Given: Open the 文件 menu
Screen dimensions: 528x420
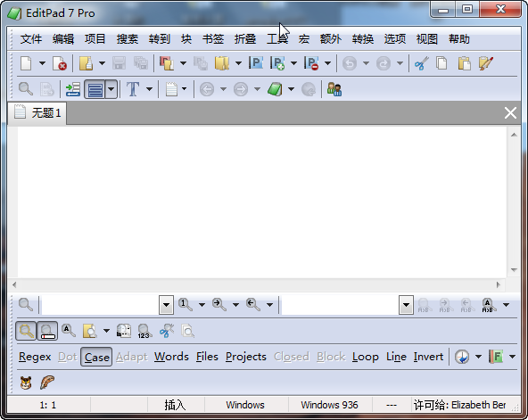Looking at the screenshot, I should pos(31,39).
